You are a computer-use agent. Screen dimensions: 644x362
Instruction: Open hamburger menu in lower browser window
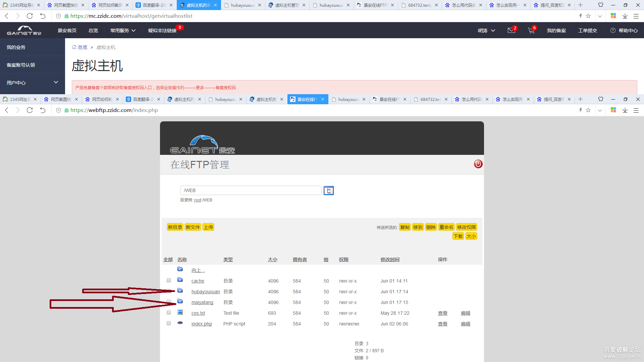[636, 110]
